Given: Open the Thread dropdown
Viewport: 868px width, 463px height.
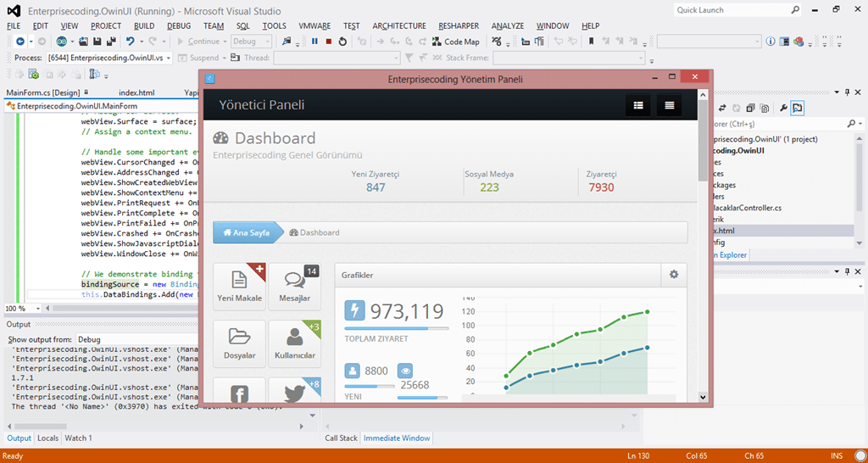Looking at the screenshot, I should 337,58.
